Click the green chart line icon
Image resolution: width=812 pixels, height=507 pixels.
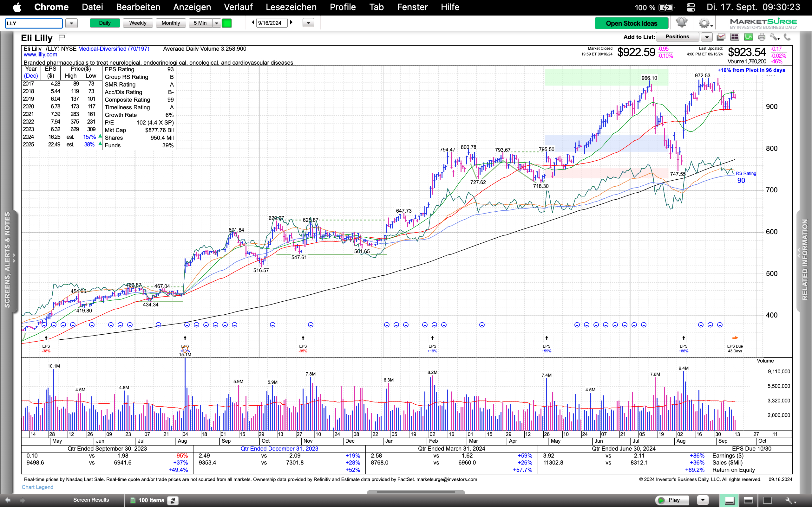[x=748, y=37]
